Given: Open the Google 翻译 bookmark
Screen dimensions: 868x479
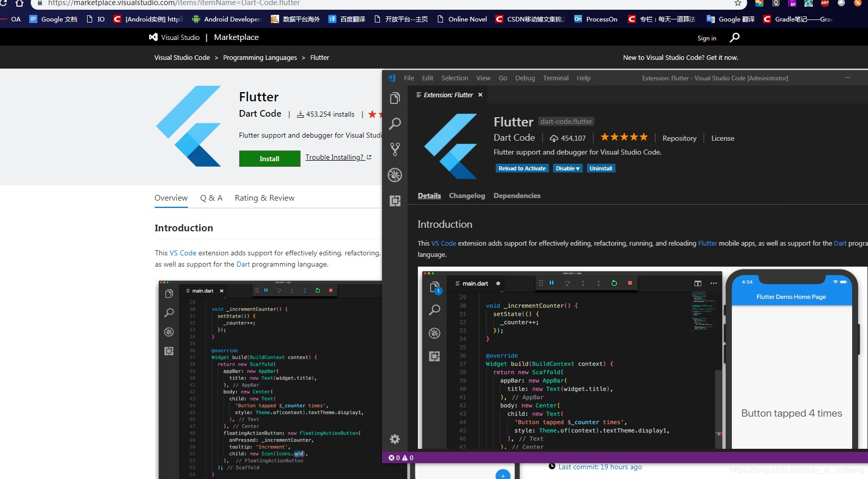Looking at the screenshot, I should (x=731, y=19).
